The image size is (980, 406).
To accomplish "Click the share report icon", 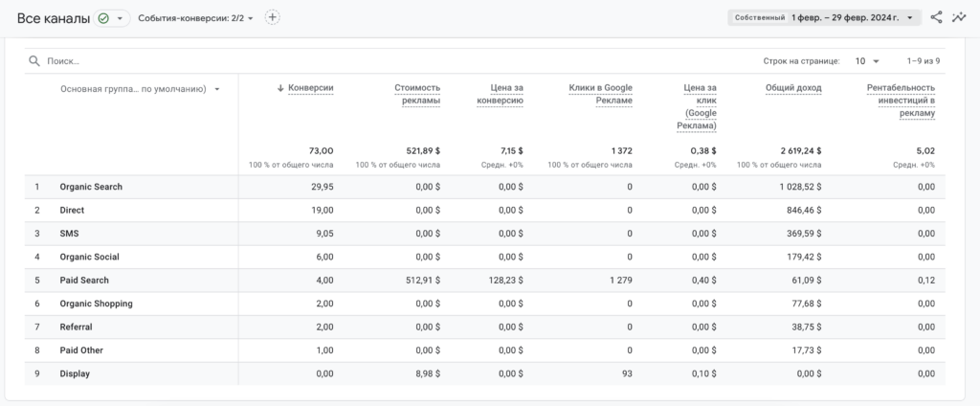I will tap(936, 17).
